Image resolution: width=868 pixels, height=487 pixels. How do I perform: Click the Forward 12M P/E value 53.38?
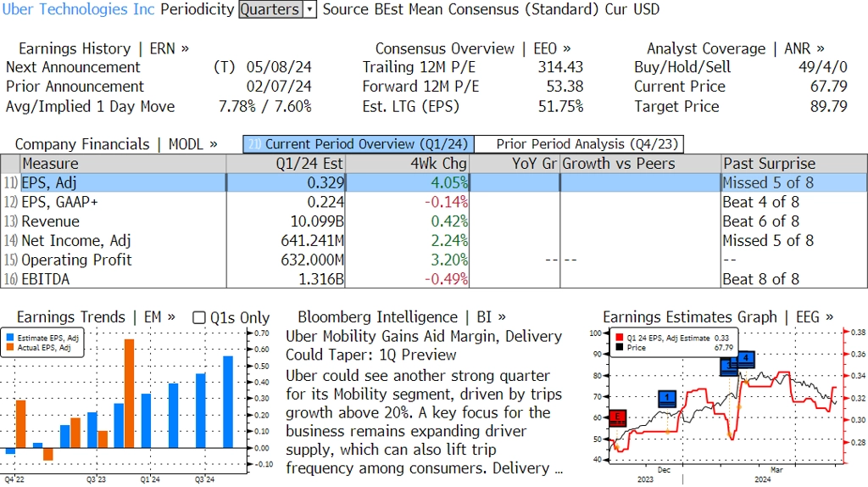coord(565,87)
